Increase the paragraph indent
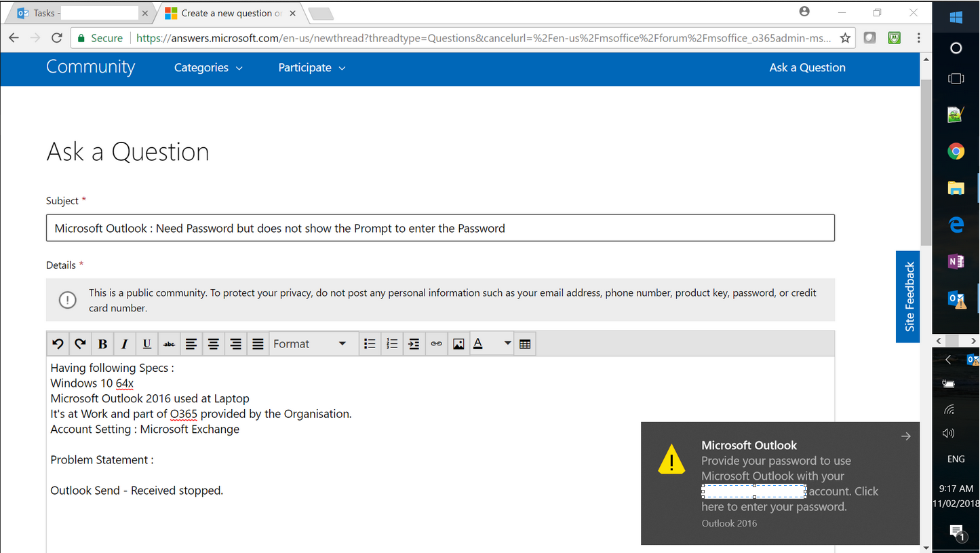The image size is (980, 553). click(x=414, y=344)
